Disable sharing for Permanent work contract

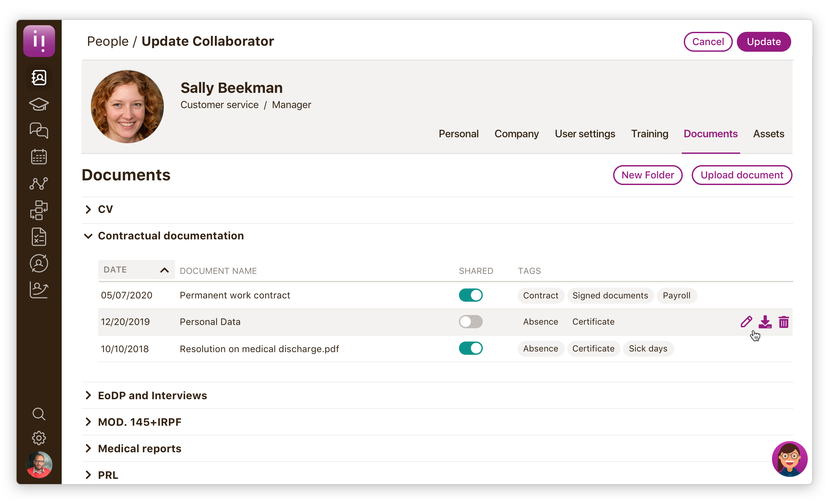470,295
